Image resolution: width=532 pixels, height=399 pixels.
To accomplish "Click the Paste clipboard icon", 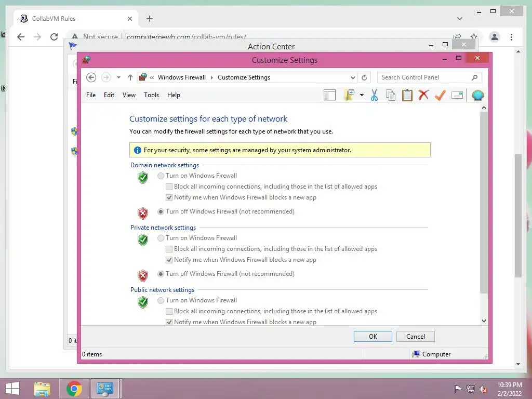I will tap(407, 96).
